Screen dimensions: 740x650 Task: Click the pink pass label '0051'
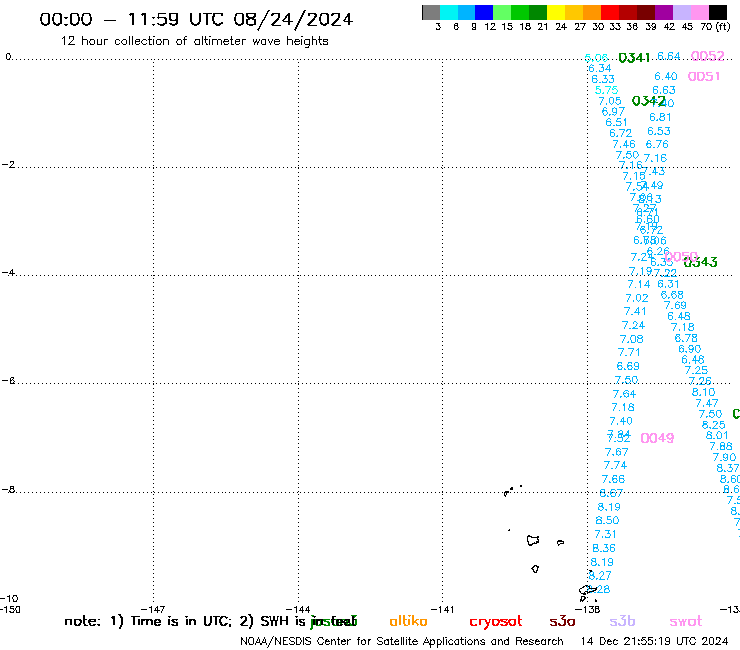click(704, 76)
